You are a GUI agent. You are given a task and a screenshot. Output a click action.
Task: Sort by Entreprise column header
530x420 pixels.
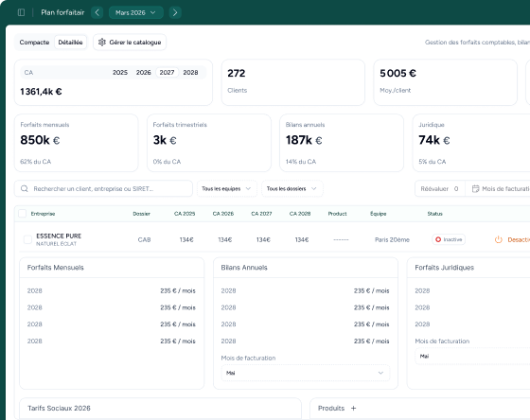pos(43,214)
